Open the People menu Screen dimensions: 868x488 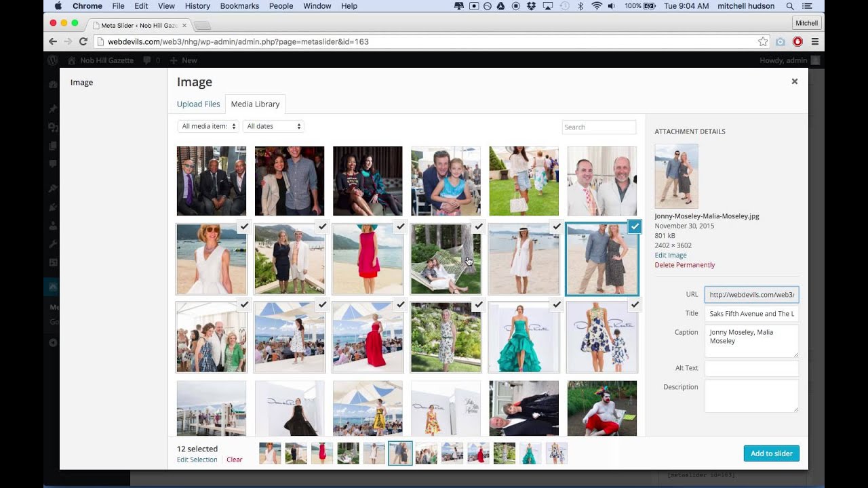[x=281, y=6]
